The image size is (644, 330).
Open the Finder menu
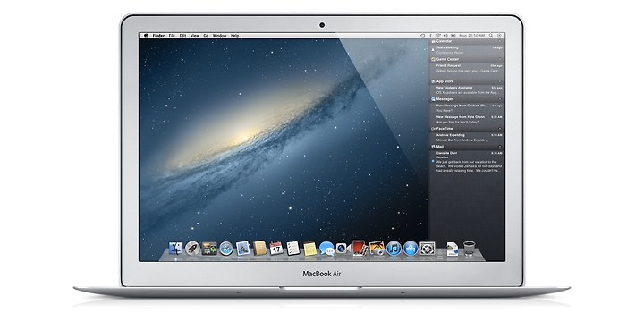coord(158,36)
